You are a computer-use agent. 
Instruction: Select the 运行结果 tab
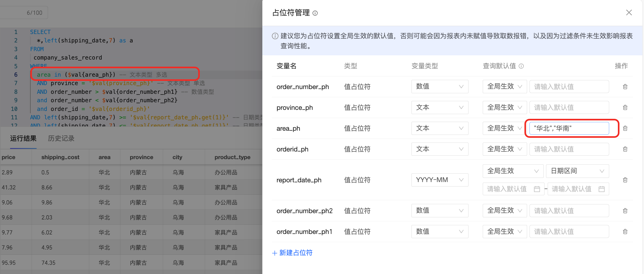[x=23, y=139]
